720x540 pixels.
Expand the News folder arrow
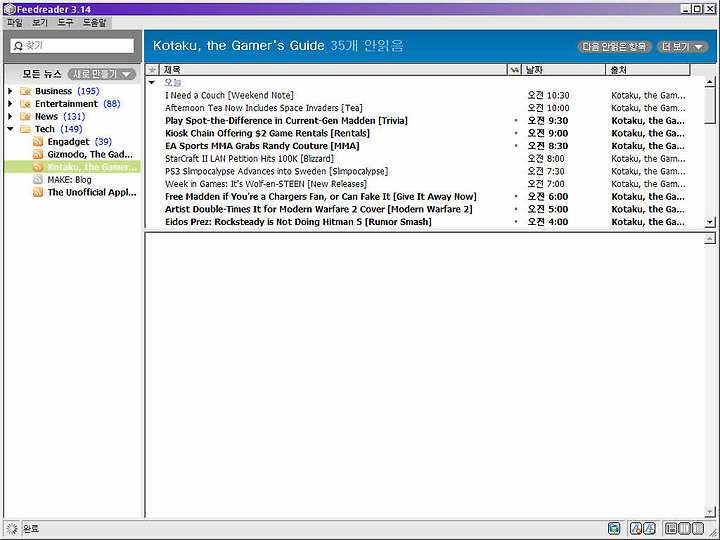tap(10, 117)
